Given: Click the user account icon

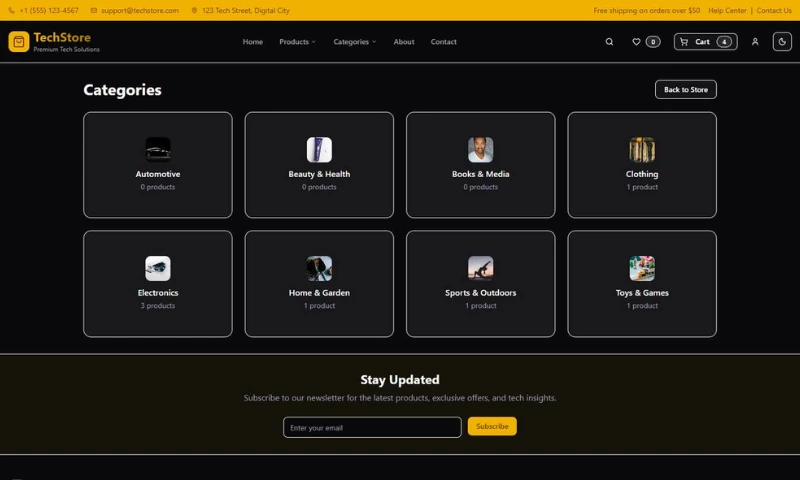Looking at the screenshot, I should pos(755,42).
